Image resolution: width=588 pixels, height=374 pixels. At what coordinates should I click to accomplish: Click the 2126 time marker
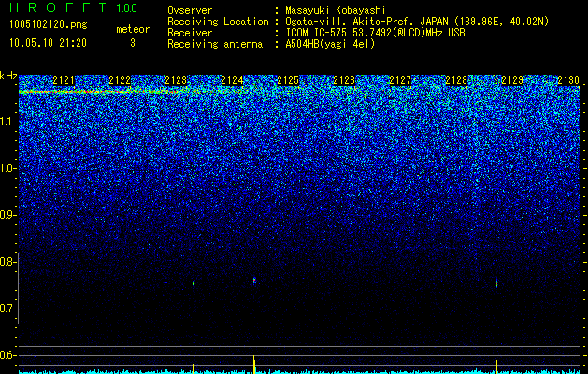[x=344, y=80]
